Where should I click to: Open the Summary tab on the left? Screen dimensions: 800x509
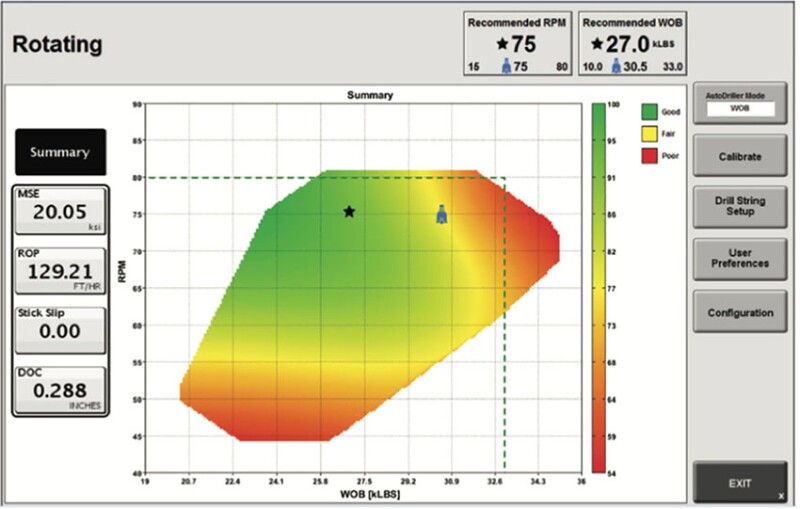click(x=60, y=152)
